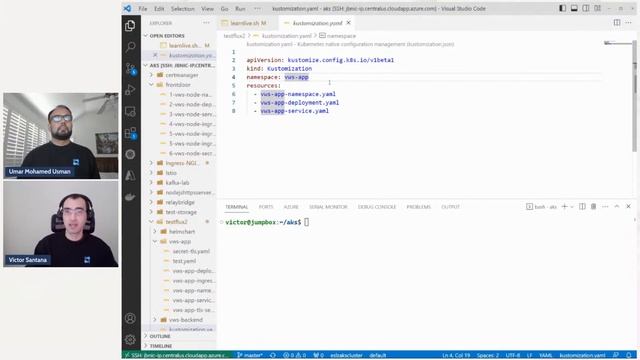Screen dimensions: 640x360
Task: Open editor more actions ellipsis
Action: pos(629,23)
